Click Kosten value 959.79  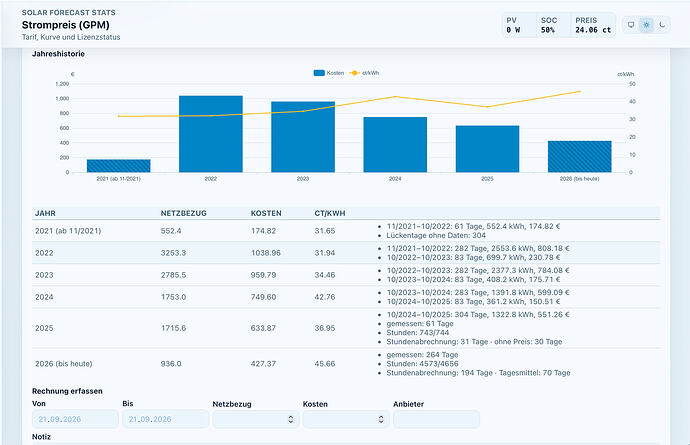[263, 275]
